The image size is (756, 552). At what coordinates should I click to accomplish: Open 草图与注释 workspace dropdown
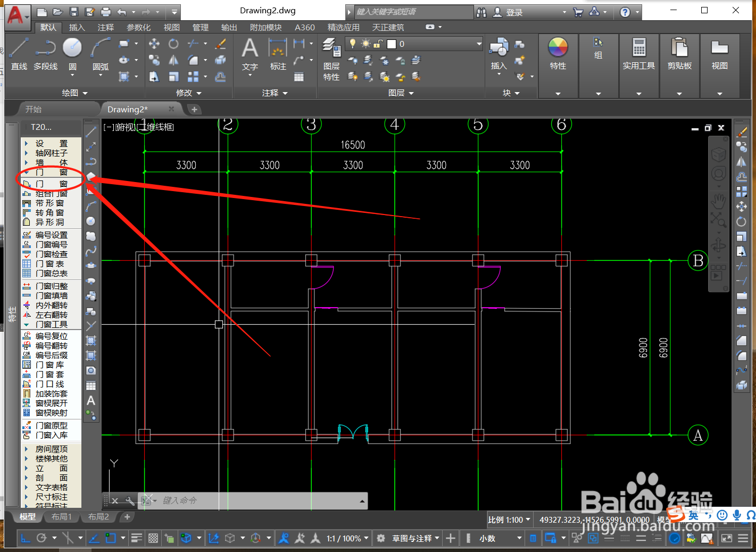[x=416, y=538]
